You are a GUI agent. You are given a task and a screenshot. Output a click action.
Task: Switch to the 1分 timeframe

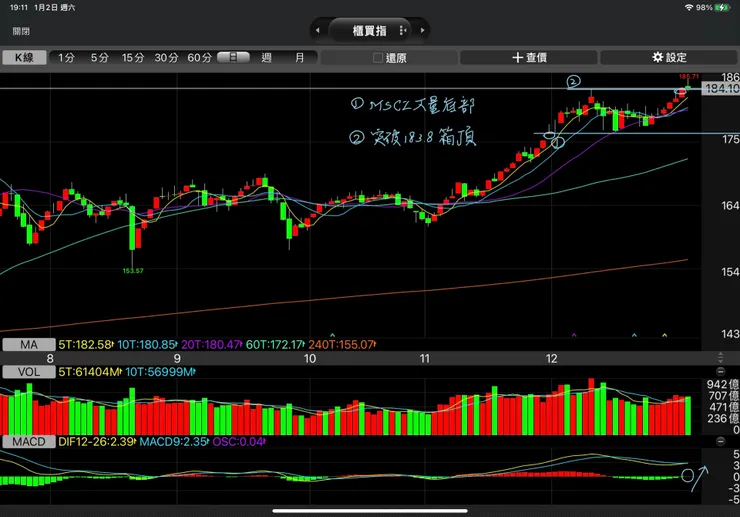click(x=67, y=58)
